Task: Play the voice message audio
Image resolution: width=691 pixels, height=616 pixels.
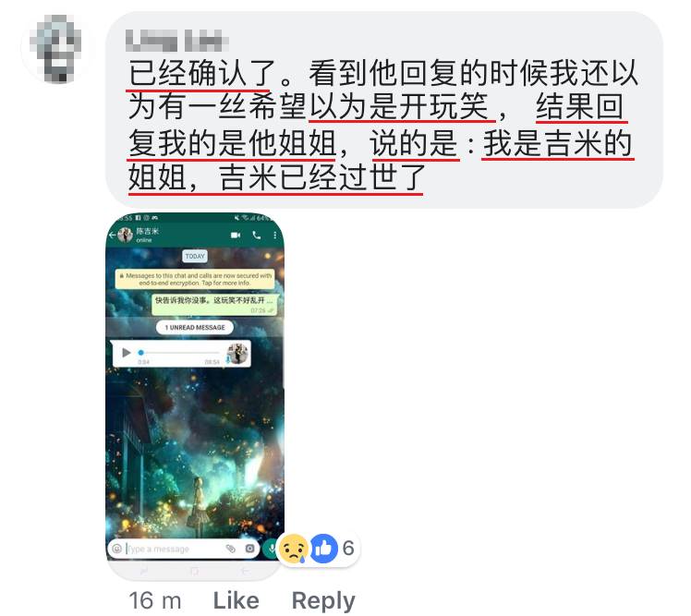Action: pyautogui.click(x=126, y=353)
